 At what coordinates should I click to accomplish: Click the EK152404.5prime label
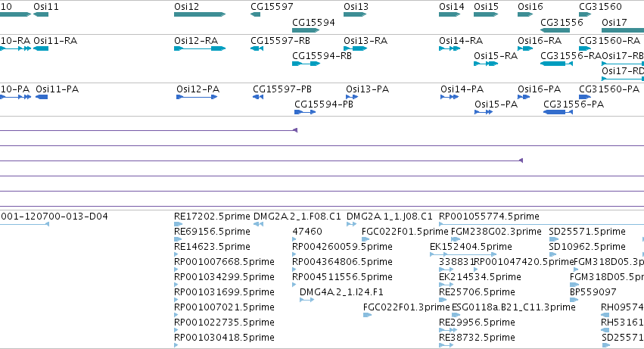coord(471,247)
